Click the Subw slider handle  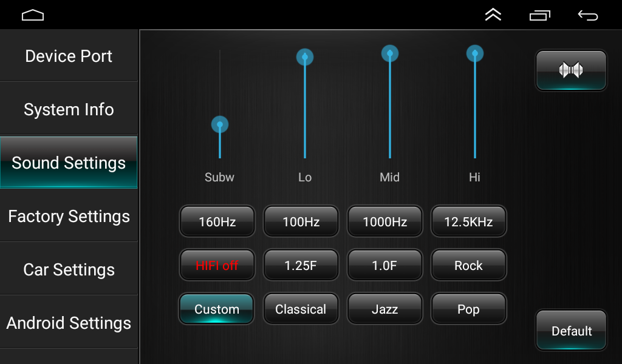(220, 124)
